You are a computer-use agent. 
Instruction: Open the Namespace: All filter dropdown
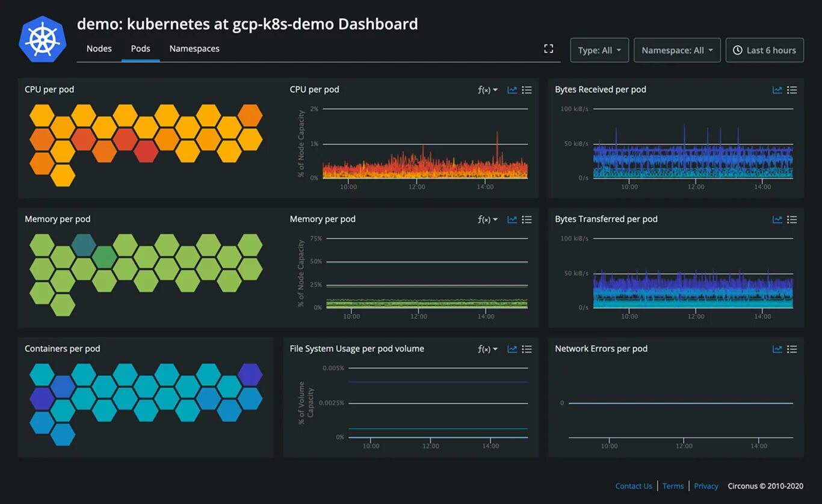point(677,50)
